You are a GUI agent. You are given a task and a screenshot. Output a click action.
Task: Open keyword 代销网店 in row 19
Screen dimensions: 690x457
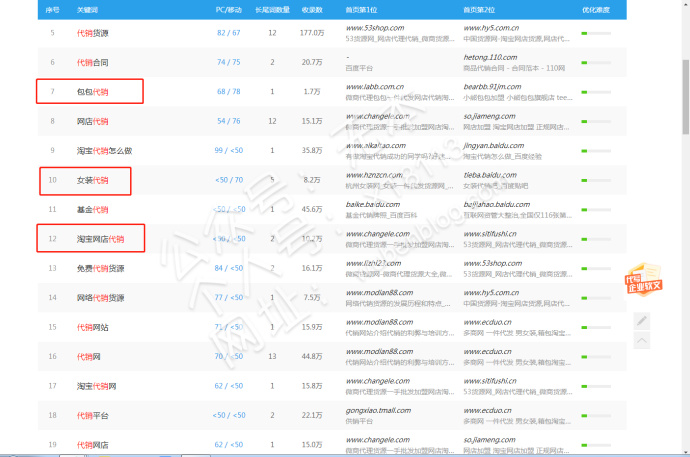pos(92,445)
